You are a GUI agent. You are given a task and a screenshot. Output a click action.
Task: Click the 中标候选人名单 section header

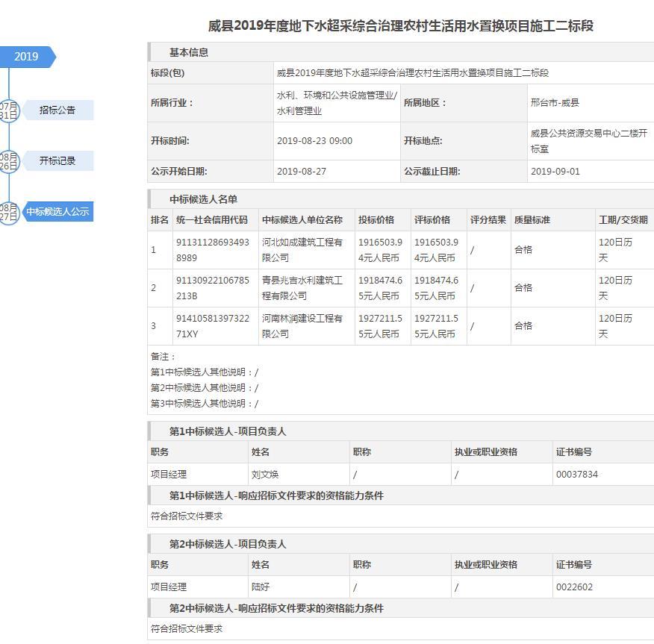[203, 199]
